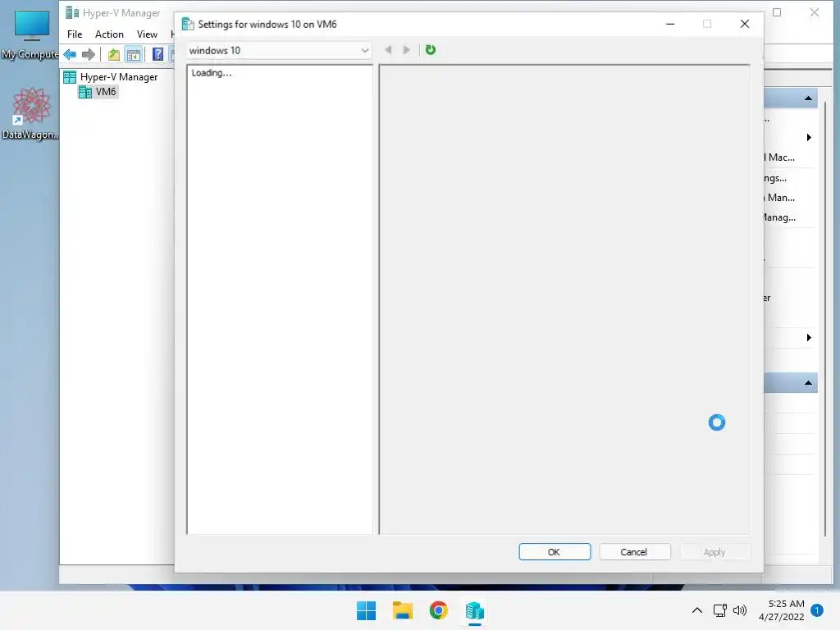Click the Actions pane vertical scrollbar

pos(825,318)
